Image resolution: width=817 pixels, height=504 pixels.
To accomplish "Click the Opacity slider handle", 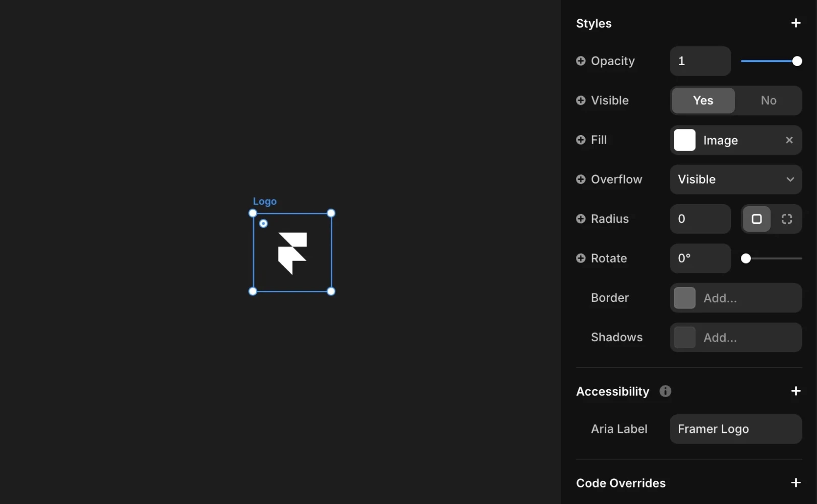I will click(797, 61).
